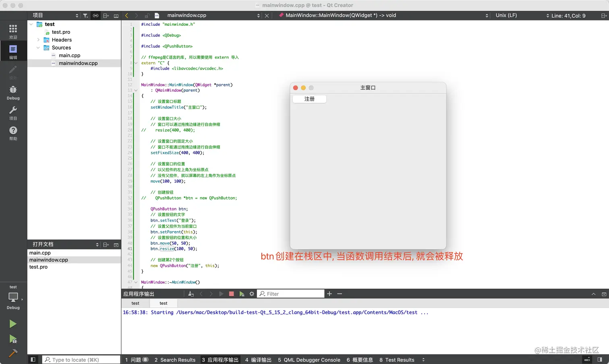Open the MainWindow::MainWindow symbol dropdown
The width and height of the screenshot is (609, 364).
pos(383,16)
